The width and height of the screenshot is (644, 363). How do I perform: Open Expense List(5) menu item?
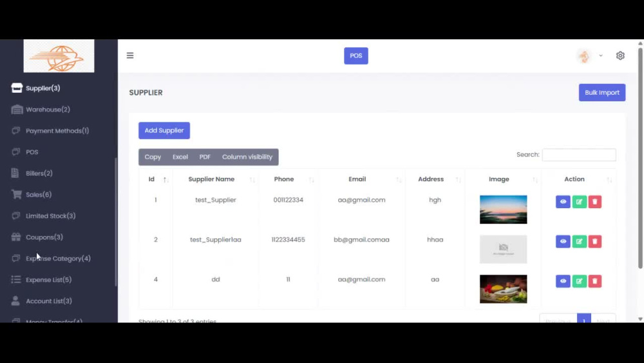(48, 280)
